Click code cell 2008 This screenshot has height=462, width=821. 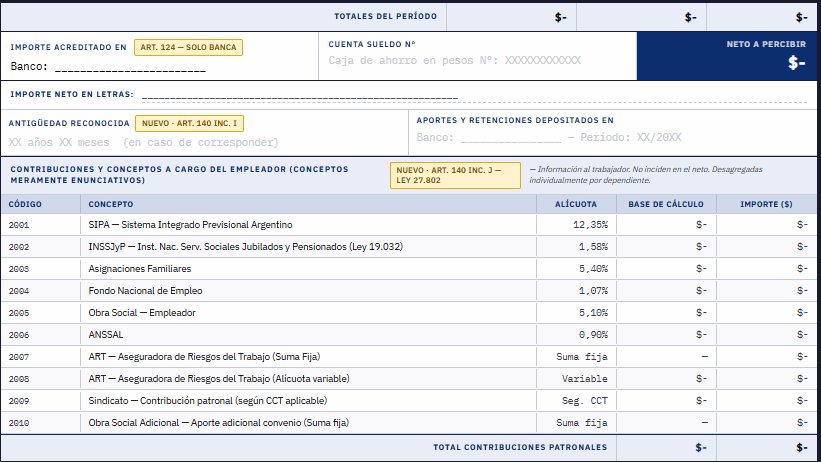click(x=19, y=379)
